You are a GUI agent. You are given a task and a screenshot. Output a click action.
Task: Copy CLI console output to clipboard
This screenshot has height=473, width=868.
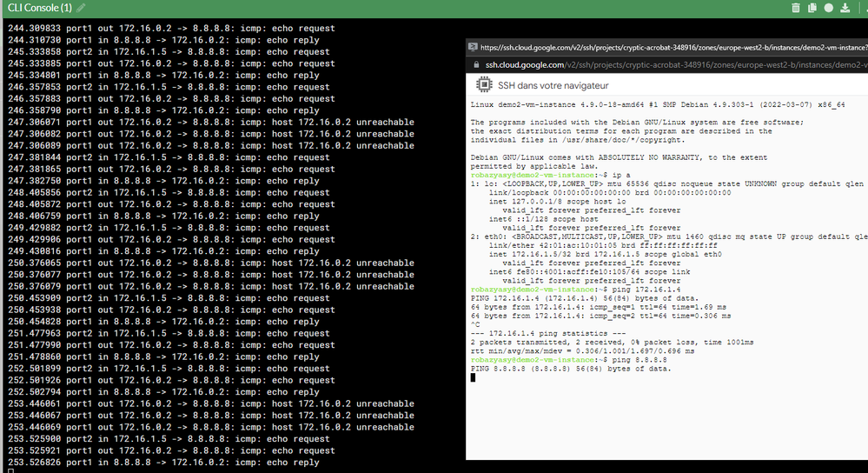pos(812,8)
